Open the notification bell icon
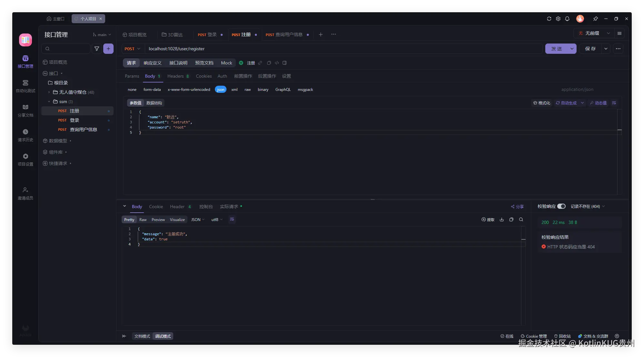 point(567,19)
